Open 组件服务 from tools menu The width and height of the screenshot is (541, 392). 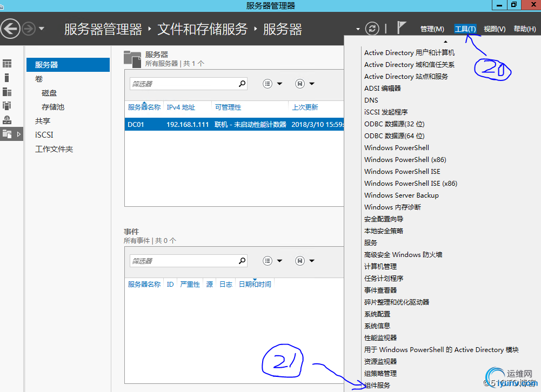[x=377, y=386]
